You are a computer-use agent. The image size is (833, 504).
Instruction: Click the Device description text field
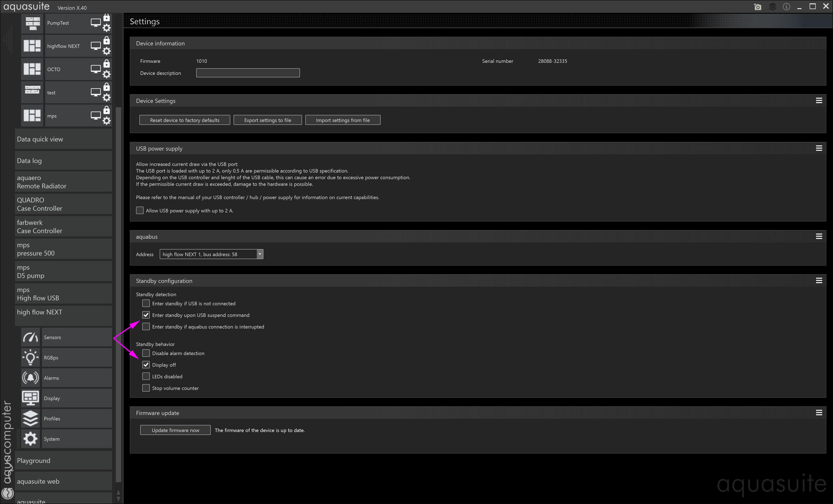[x=248, y=73]
